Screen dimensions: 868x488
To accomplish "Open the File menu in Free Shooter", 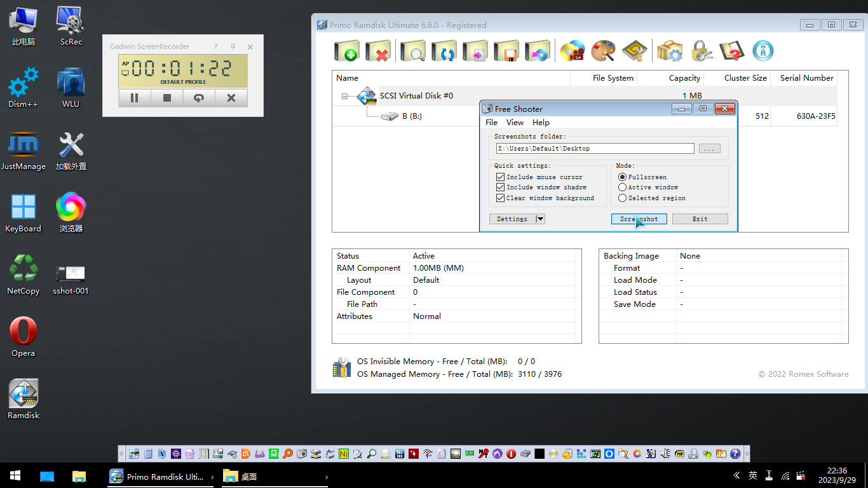I will 491,123.
